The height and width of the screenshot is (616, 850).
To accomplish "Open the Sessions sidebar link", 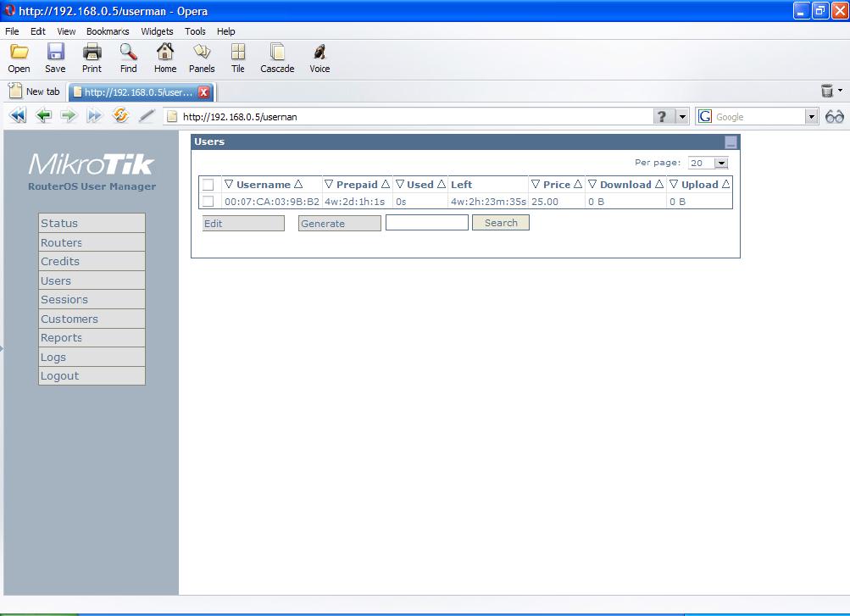I will tap(92, 300).
